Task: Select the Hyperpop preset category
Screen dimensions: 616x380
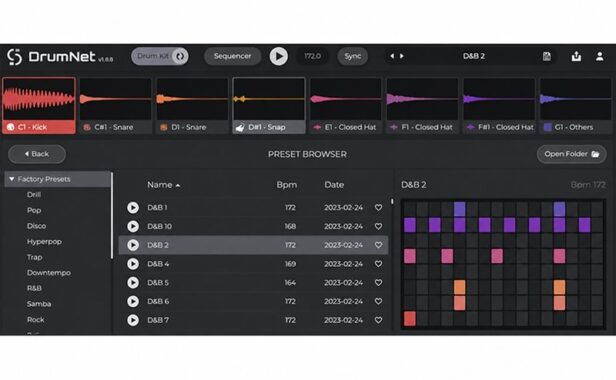Action: pyautogui.click(x=44, y=242)
